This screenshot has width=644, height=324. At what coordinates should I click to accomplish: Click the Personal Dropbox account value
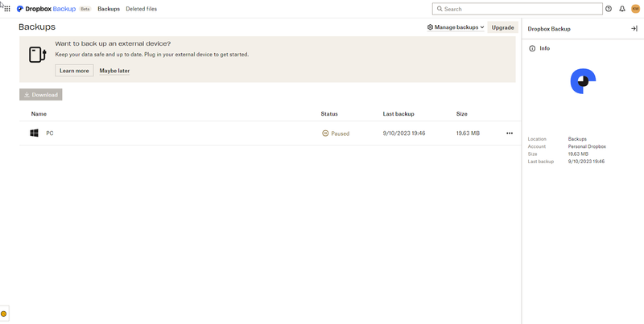click(587, 146)
